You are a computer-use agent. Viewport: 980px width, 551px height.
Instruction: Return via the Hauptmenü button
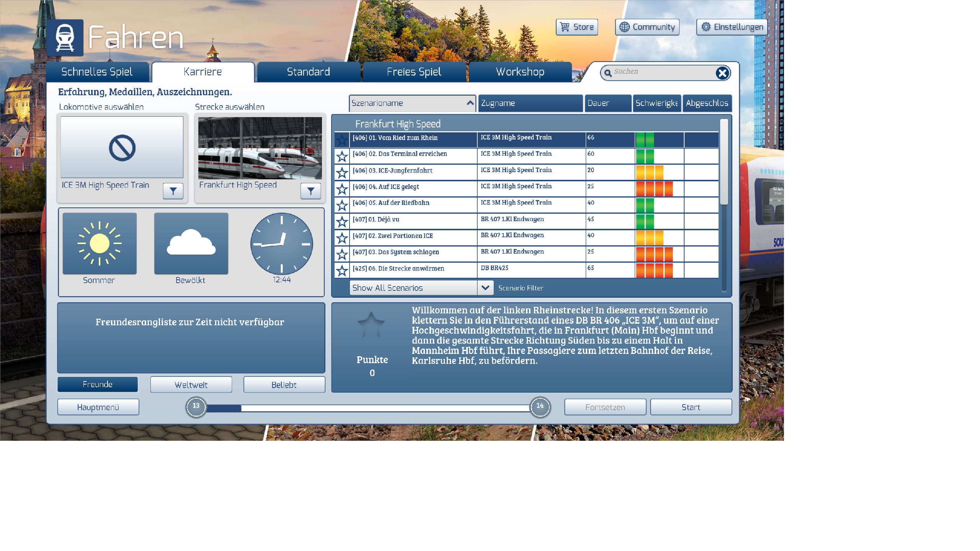(98, 407)
